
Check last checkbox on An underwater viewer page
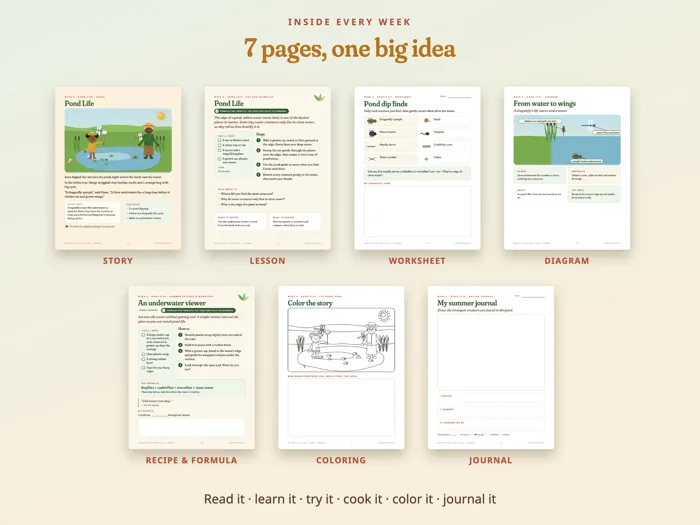click(143, 368)
